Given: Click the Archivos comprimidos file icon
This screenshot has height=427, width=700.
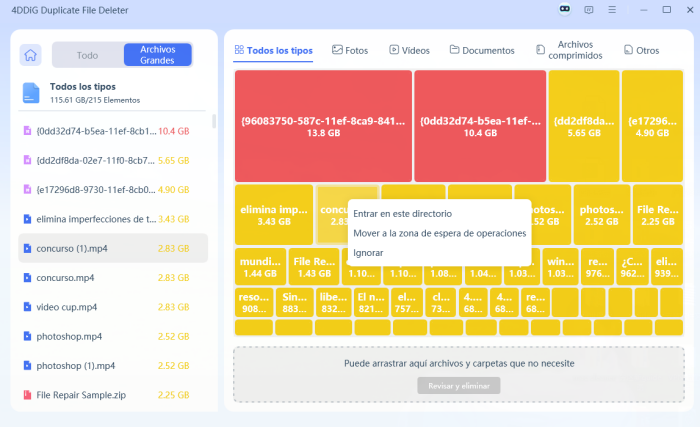Looking at the screenshot, I should point(541,50).
